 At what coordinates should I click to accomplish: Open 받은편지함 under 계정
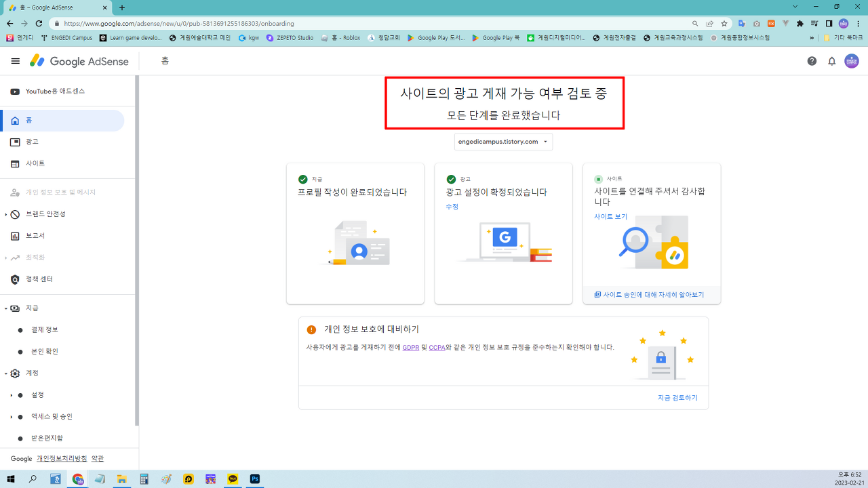[47, 438]
